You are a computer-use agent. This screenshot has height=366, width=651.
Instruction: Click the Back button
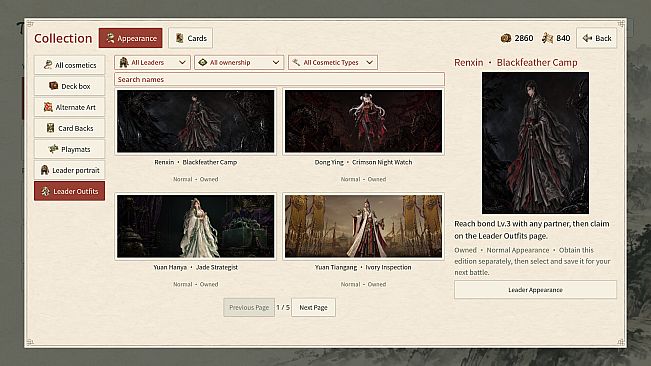596,38
